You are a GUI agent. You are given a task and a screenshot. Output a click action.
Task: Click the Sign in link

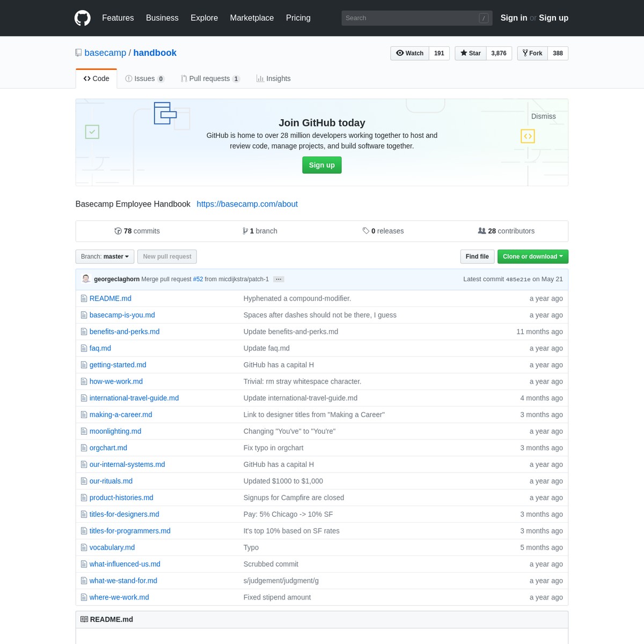[514, 18]
